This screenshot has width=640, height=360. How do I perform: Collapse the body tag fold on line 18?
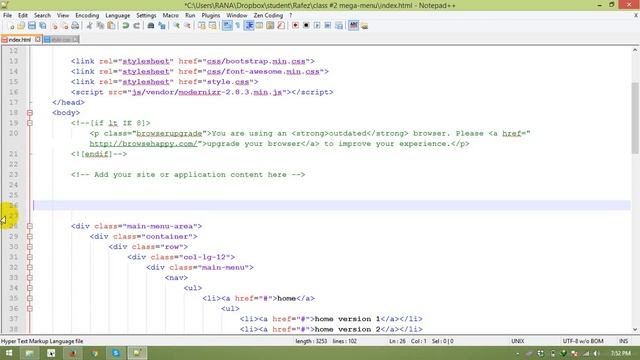coord(30,113)
